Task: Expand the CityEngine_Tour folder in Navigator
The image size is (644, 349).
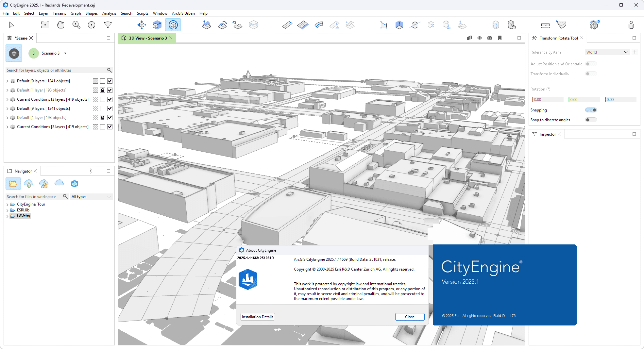Action: click(x=8, y=204)
